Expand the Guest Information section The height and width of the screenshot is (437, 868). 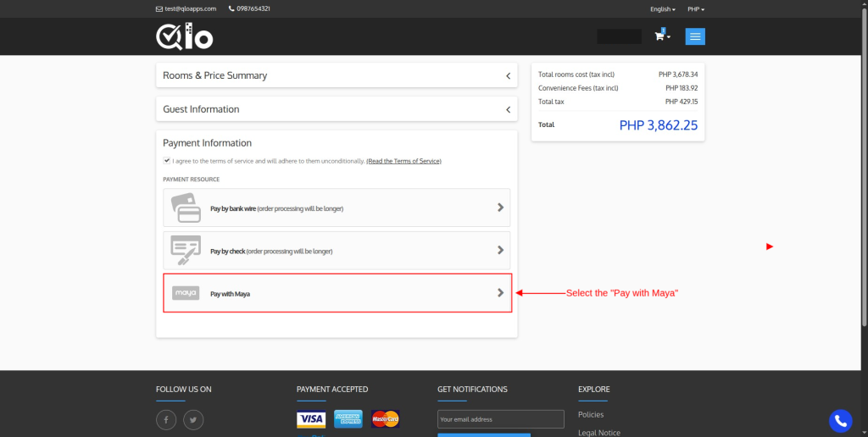click(x=337, y=109)
